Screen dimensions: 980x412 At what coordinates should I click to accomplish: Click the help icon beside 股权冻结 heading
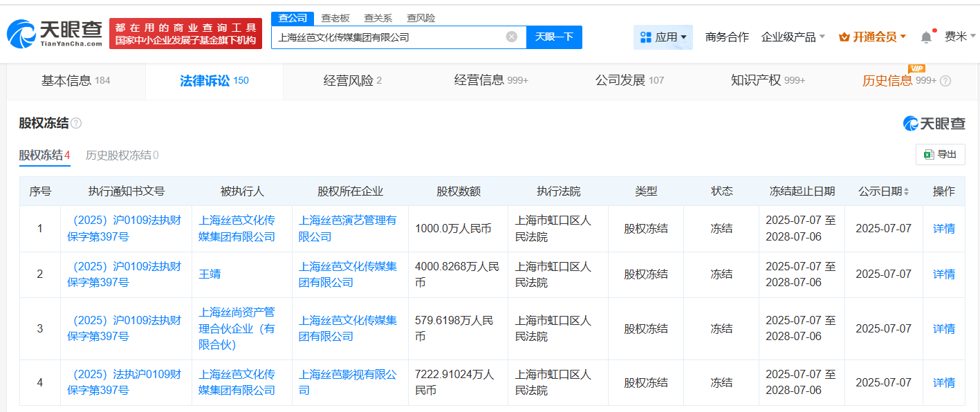pyautogui.click(x=76, y=124)
